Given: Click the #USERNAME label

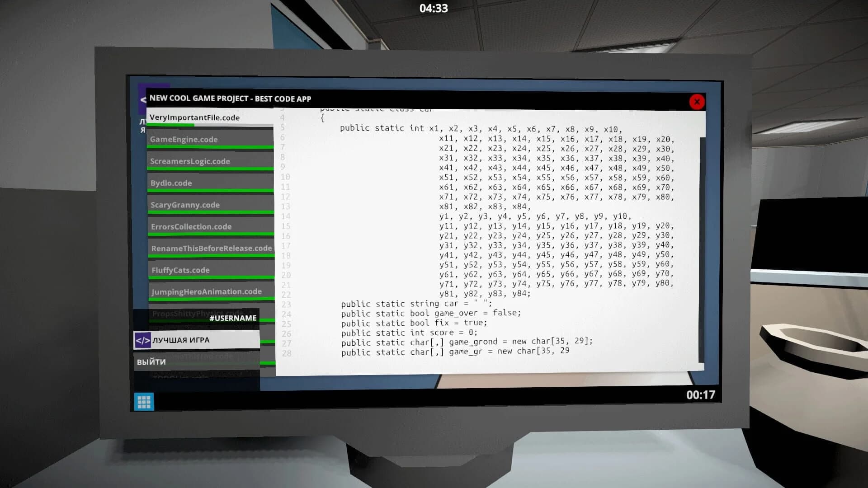Looking at the screenshot, I should coord(232,318).
